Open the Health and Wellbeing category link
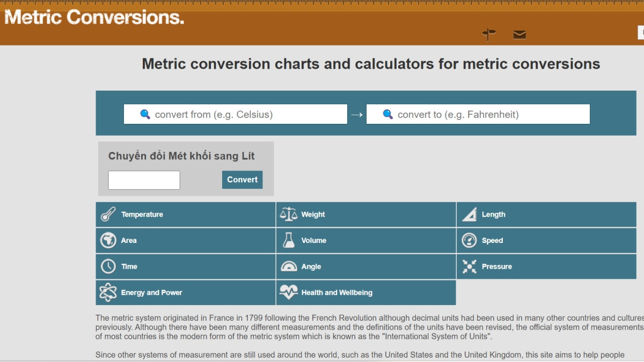Screen dimensions: 644x362 [336, 293]
